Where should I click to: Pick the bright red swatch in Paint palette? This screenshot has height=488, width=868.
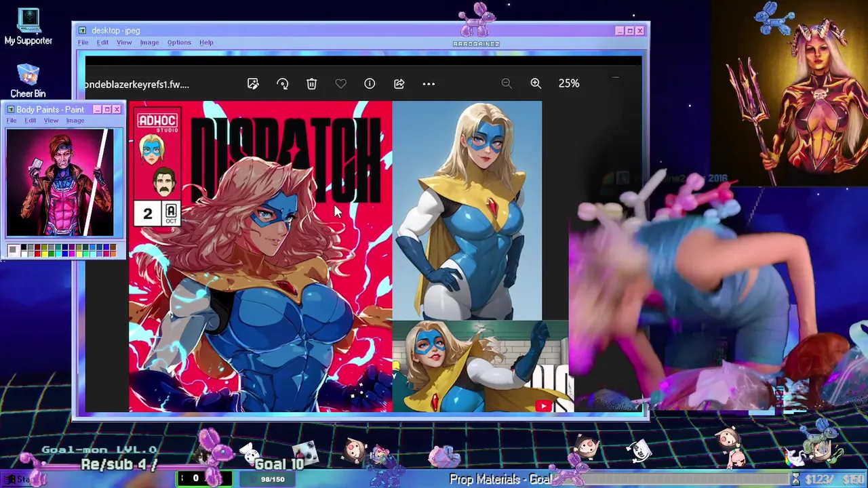click(x=37, y=254)
